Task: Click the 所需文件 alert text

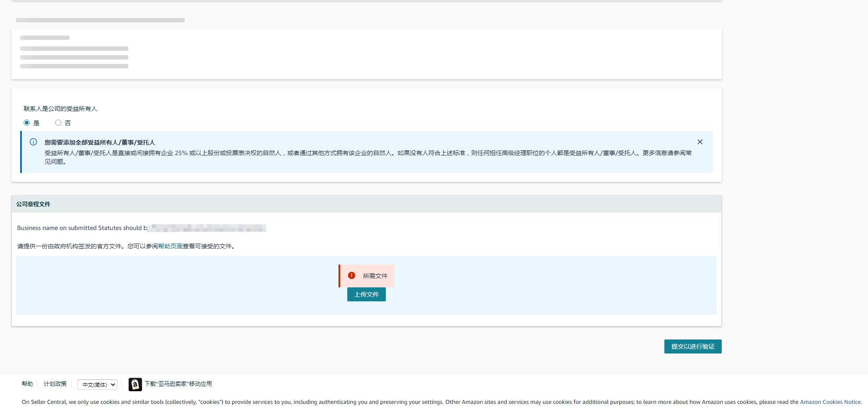Action: (x=375, y=276)
